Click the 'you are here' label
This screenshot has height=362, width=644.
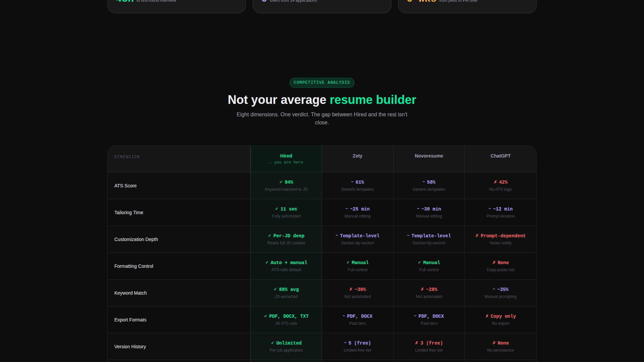(286, 162)
